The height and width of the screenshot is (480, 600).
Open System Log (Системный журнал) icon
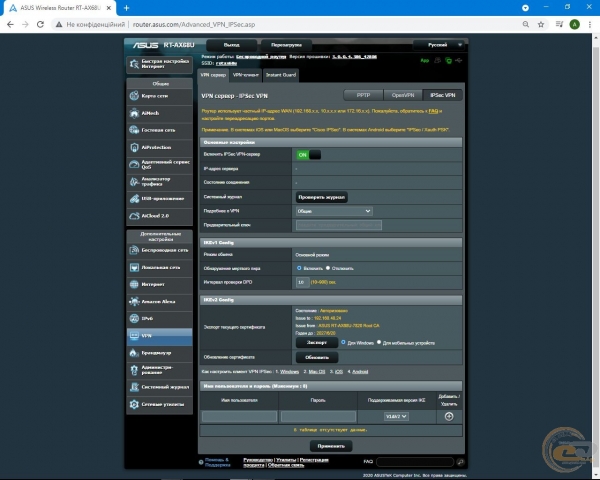point(134,387)
